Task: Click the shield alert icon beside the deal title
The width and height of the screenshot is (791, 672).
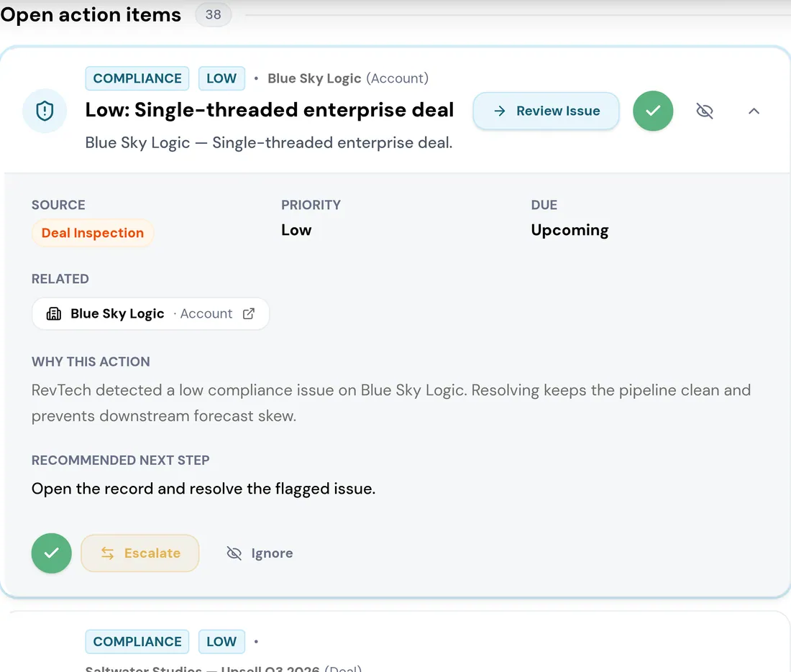Action: coord(45,111)
